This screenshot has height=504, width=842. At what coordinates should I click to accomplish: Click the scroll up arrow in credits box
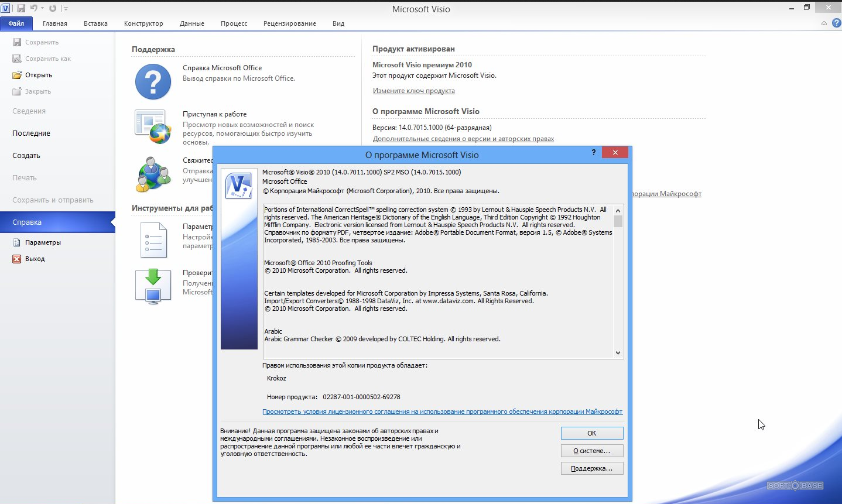coord(618,210)
